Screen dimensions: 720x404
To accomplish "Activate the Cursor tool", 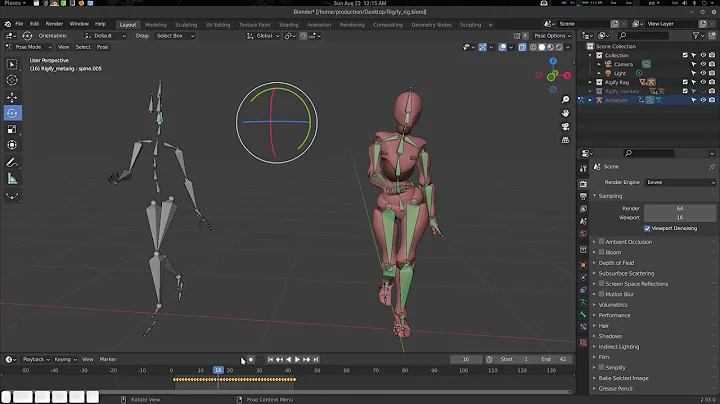I will tap(12, 80).
